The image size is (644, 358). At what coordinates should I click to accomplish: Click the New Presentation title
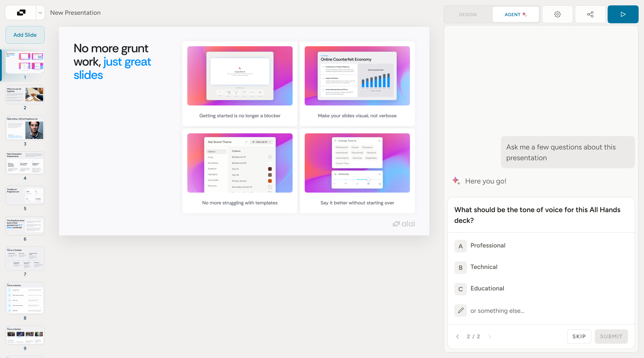coord(75,13)
